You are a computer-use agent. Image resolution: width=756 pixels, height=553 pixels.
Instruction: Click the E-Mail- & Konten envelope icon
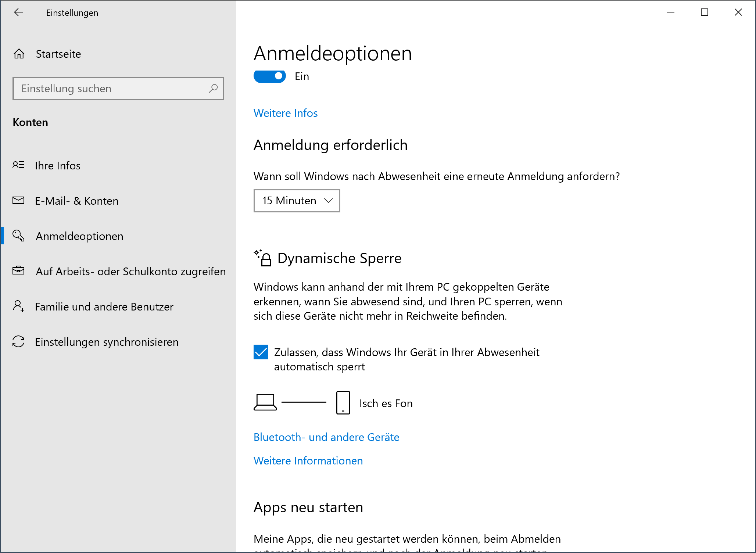click(18, 201)
